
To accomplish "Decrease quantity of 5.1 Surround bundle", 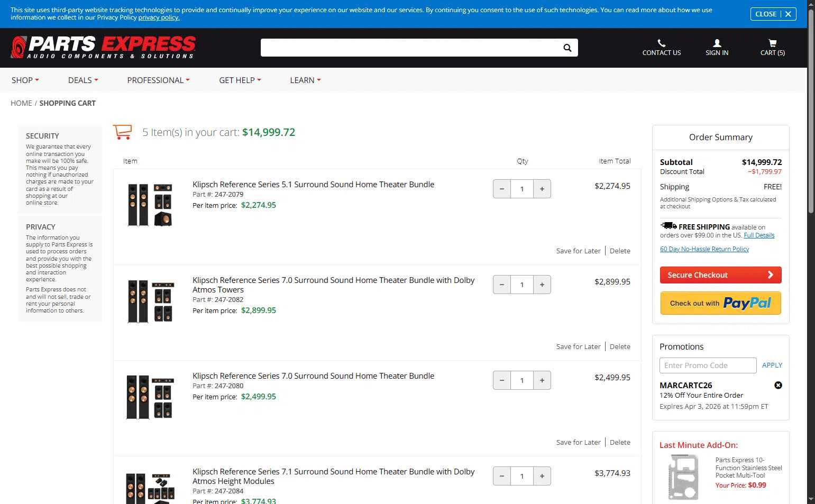I will pos(502,189).
